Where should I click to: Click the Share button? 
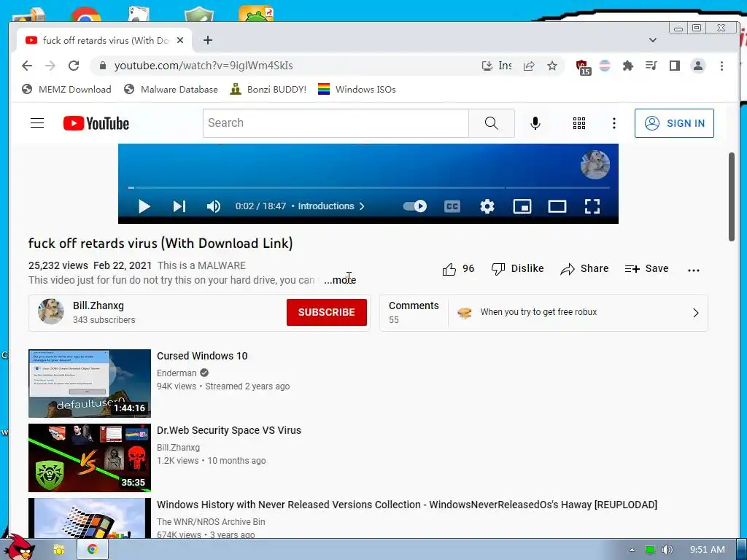tap(584, 269)
